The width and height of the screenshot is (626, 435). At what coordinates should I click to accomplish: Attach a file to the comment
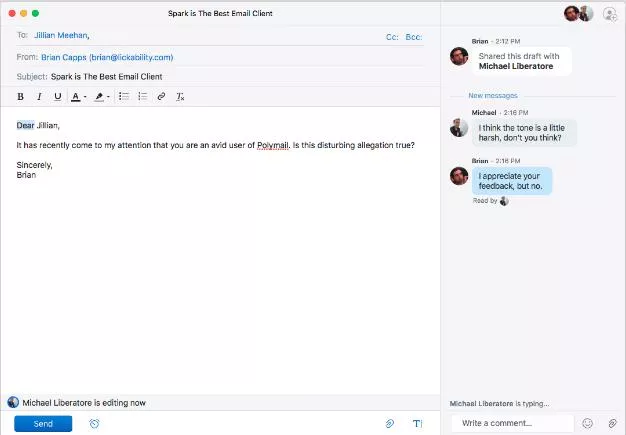coord(612,424)
